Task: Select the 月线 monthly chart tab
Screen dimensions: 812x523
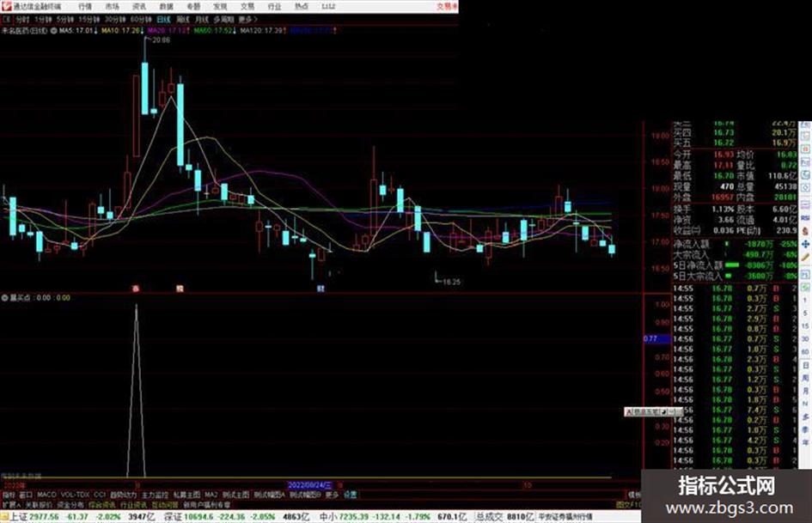Action: coord(201,20)
